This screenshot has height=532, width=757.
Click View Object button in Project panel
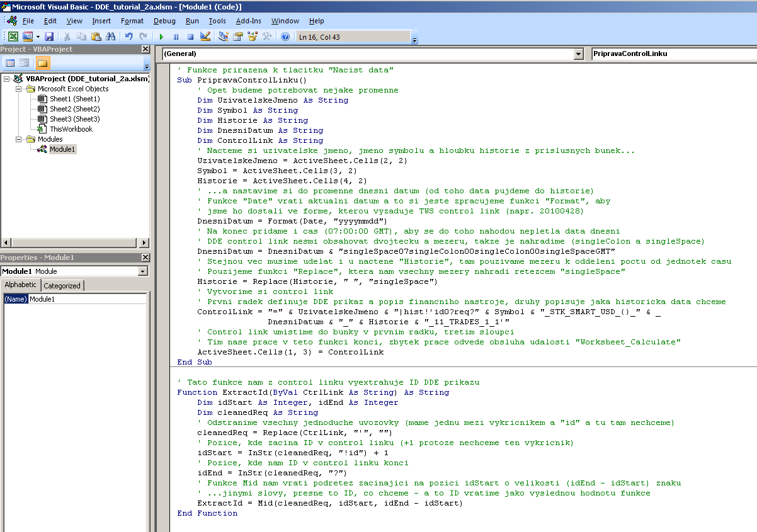click(25, 63)
